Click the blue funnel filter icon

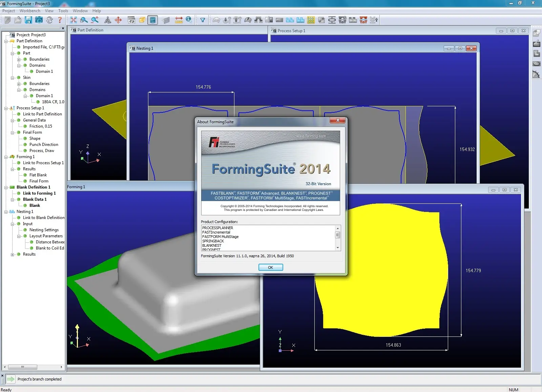(x=203, y=20)
